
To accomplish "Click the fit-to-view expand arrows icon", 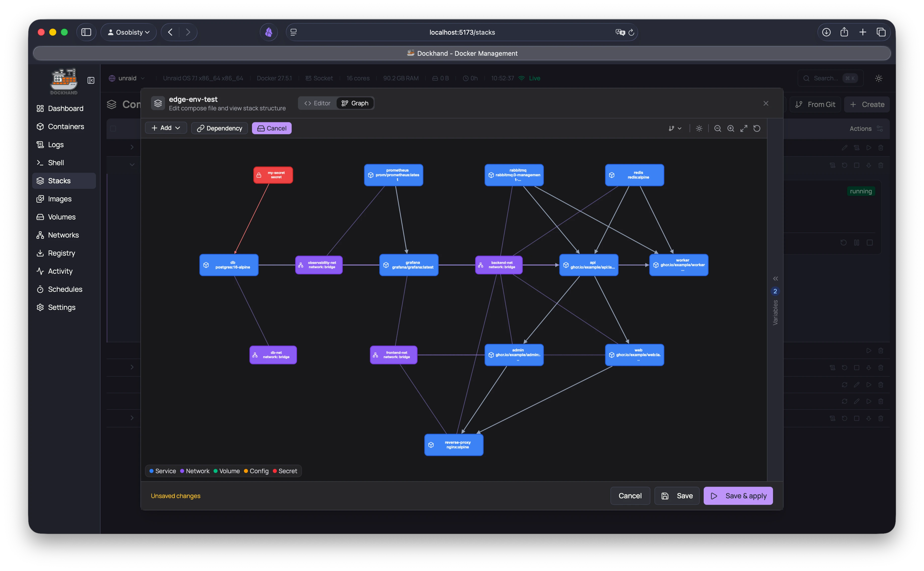I will click(x=743, y=128).
